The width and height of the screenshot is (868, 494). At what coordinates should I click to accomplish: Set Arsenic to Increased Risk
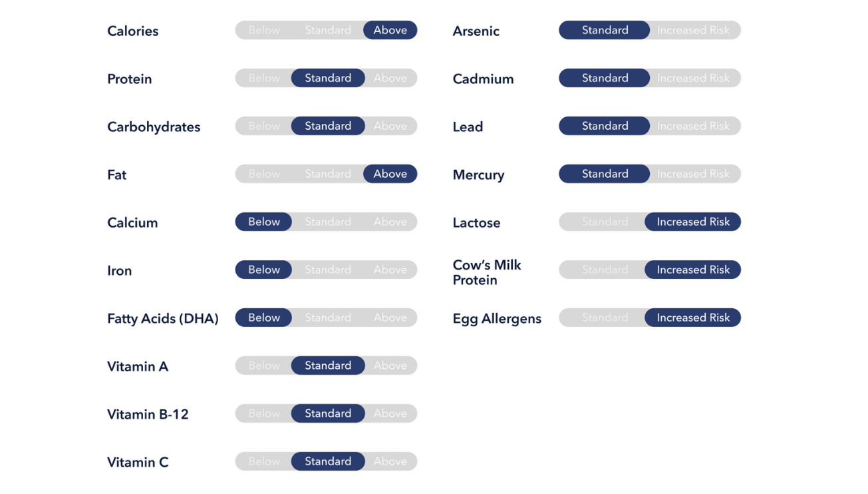click(x=693, y=30)
